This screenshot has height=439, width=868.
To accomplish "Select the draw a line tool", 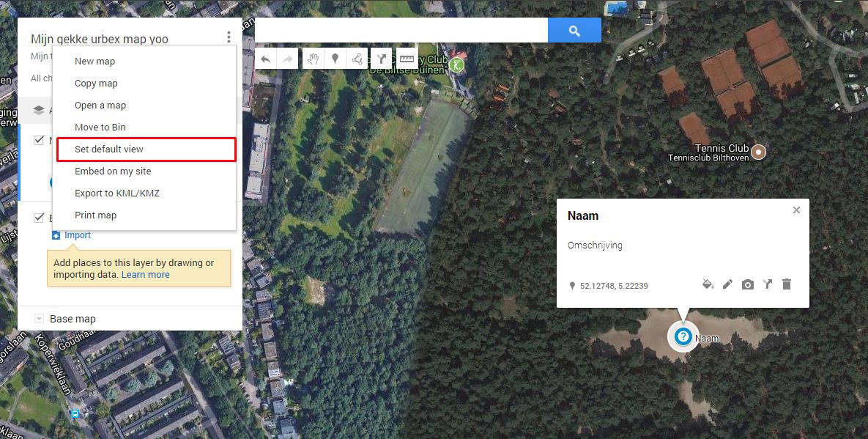I will coord(357,59).
